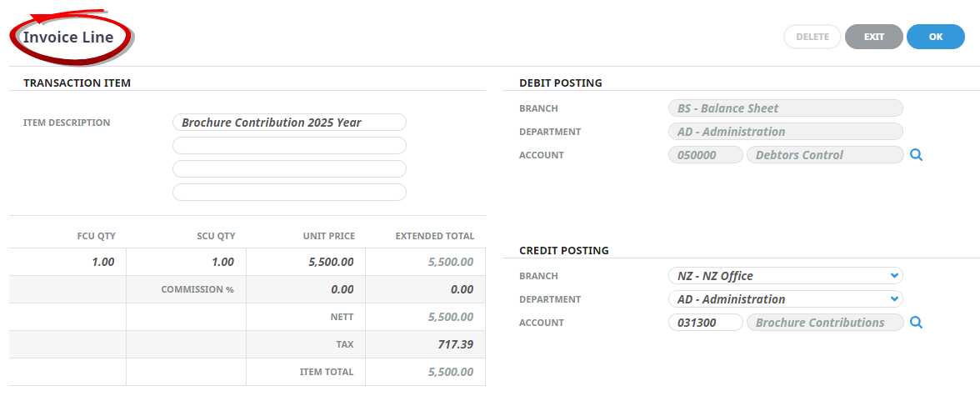
Task: Click the Debtors Control account name field
Action: 825,155
